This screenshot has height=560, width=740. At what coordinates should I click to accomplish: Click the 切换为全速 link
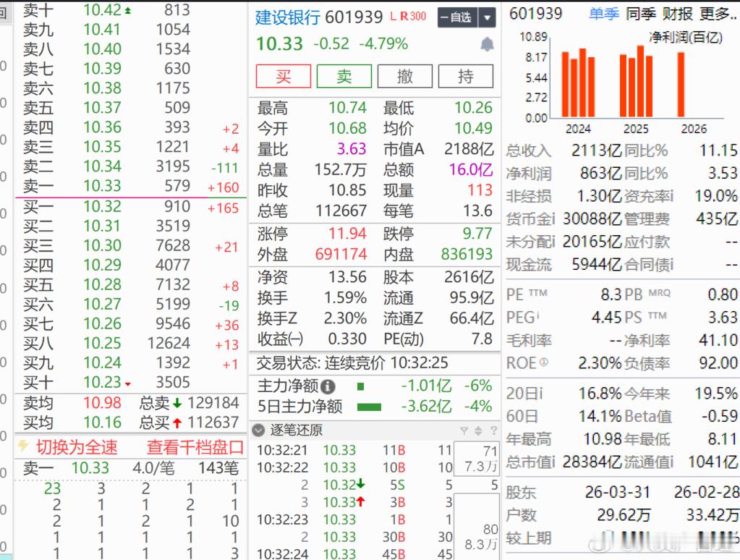[x=77, y=446]
